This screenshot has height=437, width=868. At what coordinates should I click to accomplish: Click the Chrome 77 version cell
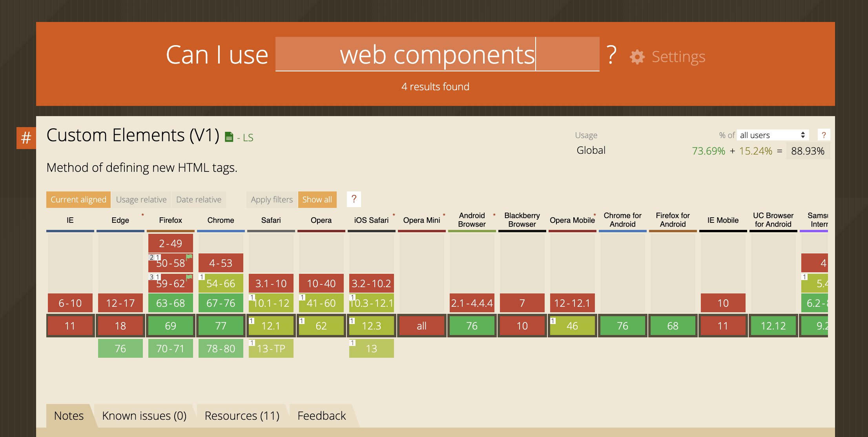pos(221,326)
